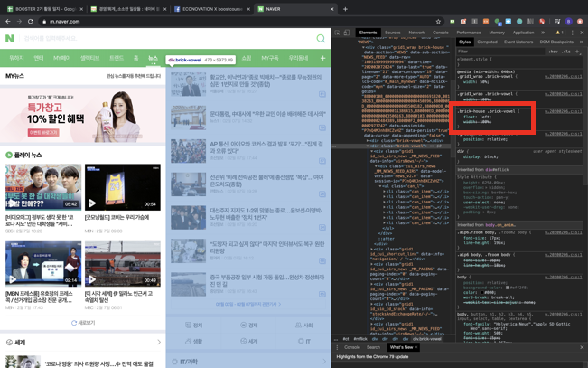Play the video with 02:14 duration
The image size is (588, 368).
point(43,263)
